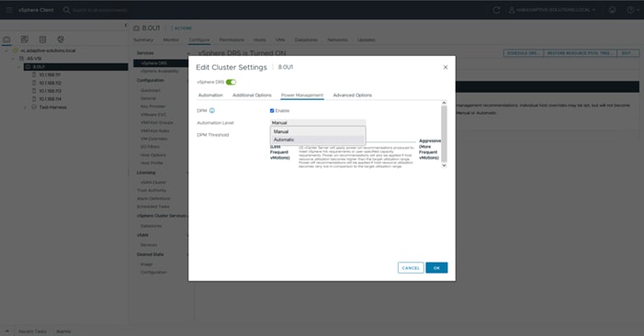The height and width of the screenshot is (336, 644).
Task: Open the cluster Actions menu
Action: pyautogui.click(x=182, y=28)
